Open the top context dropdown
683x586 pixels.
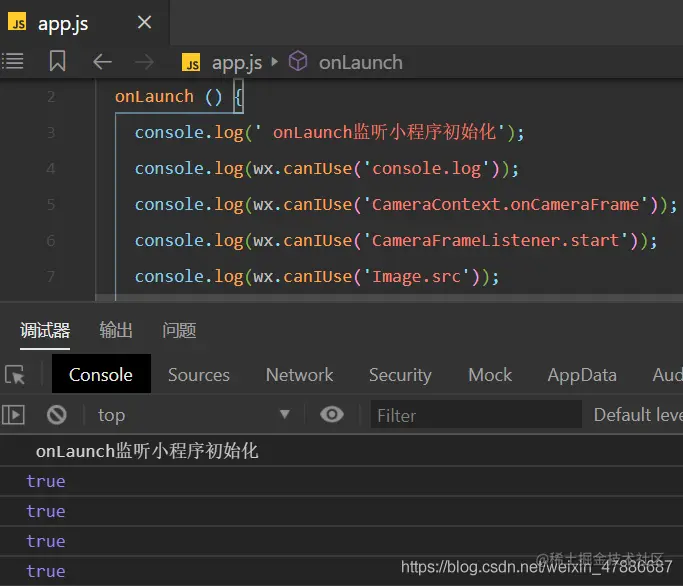194,415
